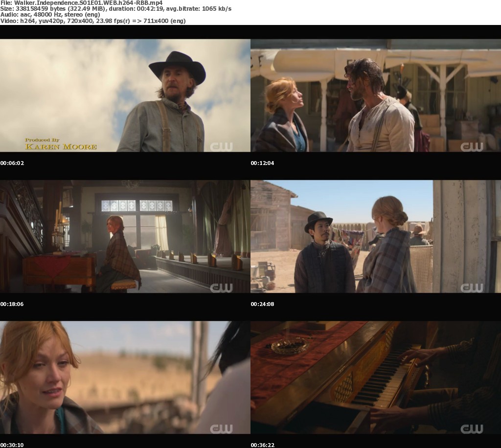Open the thumbnail of hands playing piano
Image resolution: width=501 pixels, height=448 pixels.
click(x=376, y=377)
